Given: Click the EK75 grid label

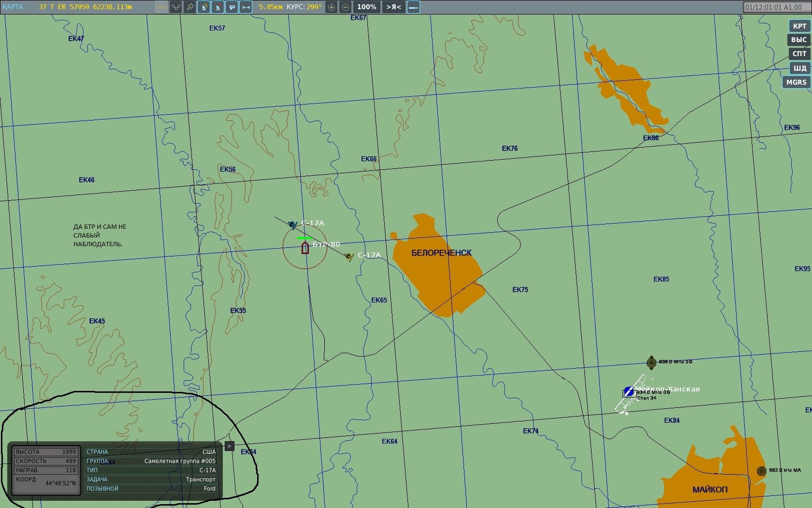Looking at the screenshot, I should [x=520, y=290].
